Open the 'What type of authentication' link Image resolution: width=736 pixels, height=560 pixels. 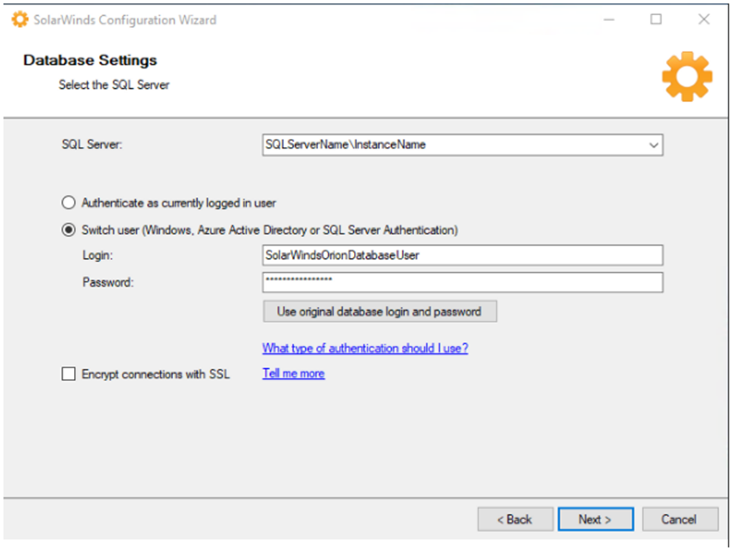[365, 349]
